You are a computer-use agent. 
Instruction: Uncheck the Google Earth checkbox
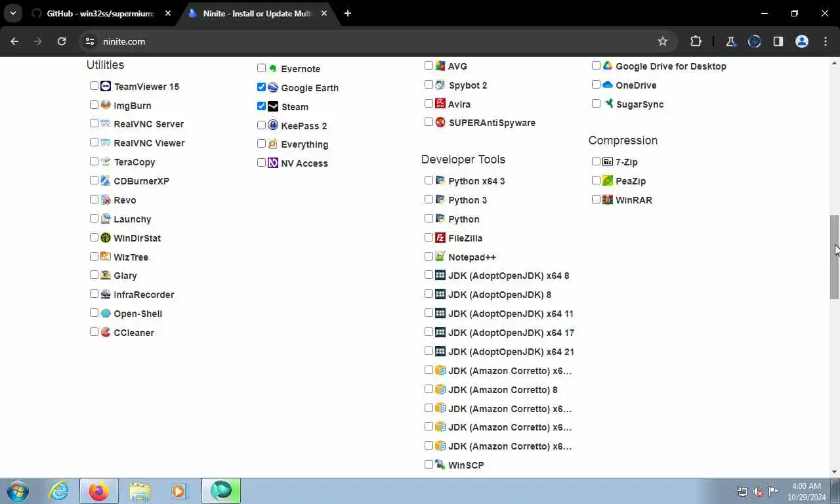pyautogui.click(x=261, y=87)
